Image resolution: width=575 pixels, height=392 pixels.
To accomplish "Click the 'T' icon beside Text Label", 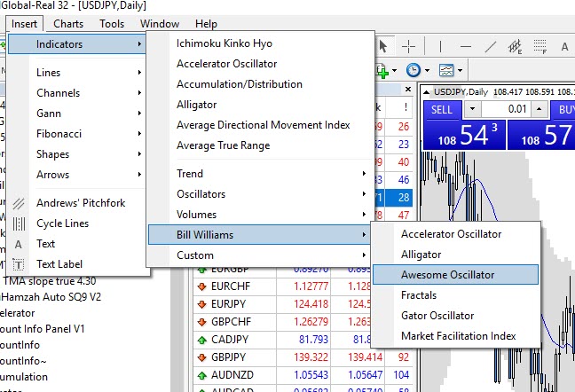I will tap(19, 264).
